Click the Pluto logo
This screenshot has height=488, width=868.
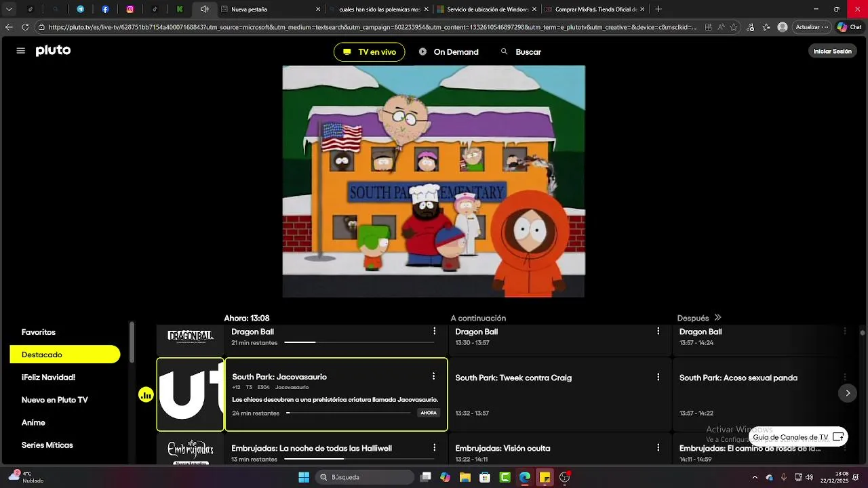[53, 51]
